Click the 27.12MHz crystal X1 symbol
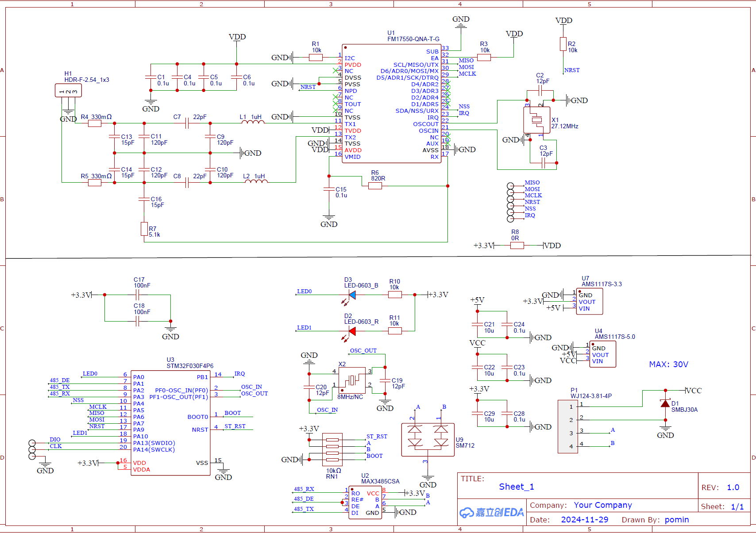The image size is (756, 533). (537, 119)
